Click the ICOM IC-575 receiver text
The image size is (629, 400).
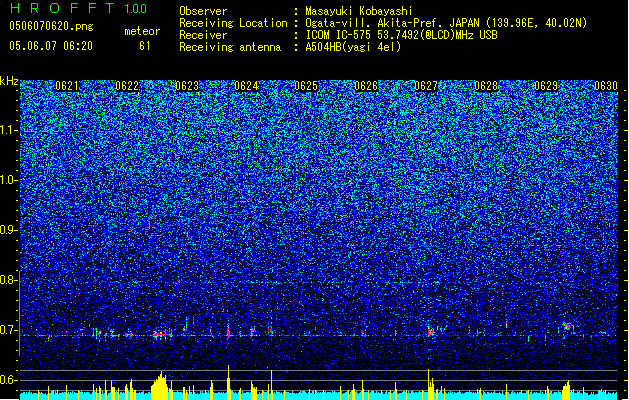pos(401,35)
